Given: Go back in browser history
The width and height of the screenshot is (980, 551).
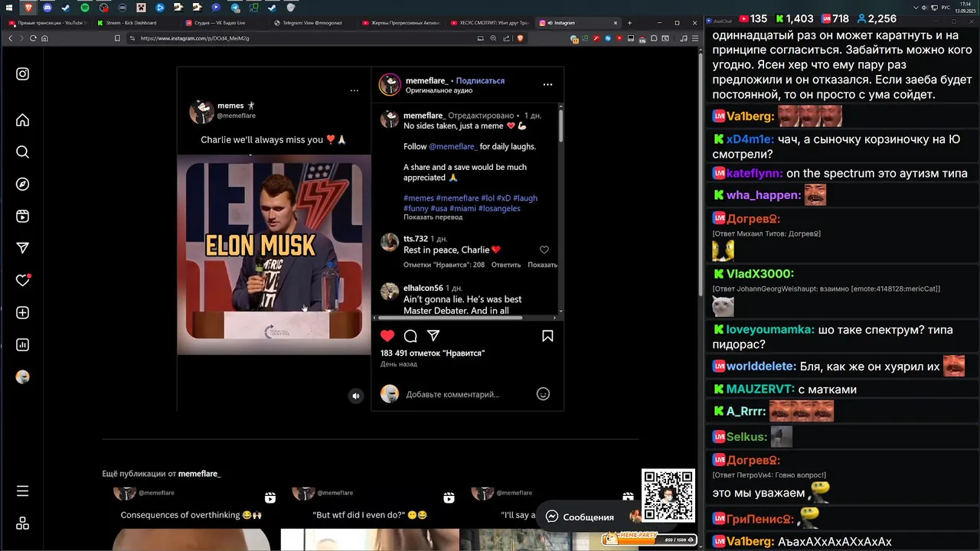Looking at the screenshot, I should [10, 38].
